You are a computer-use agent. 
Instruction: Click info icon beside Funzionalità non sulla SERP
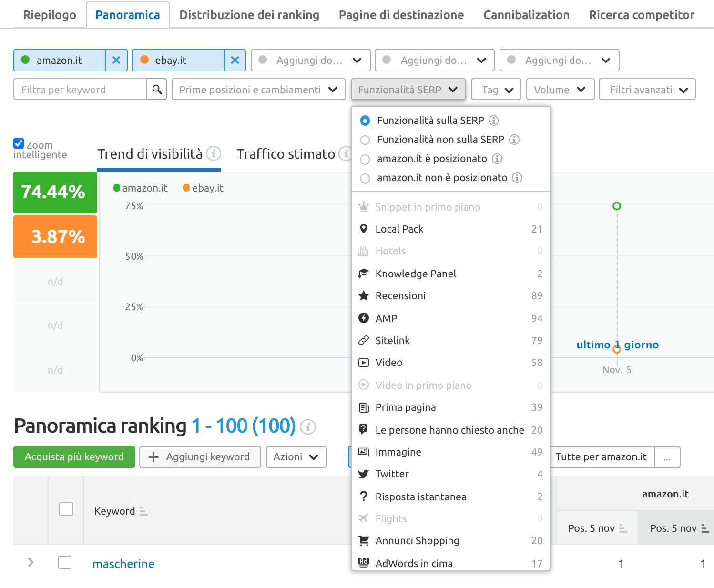[x=514, y=140]
